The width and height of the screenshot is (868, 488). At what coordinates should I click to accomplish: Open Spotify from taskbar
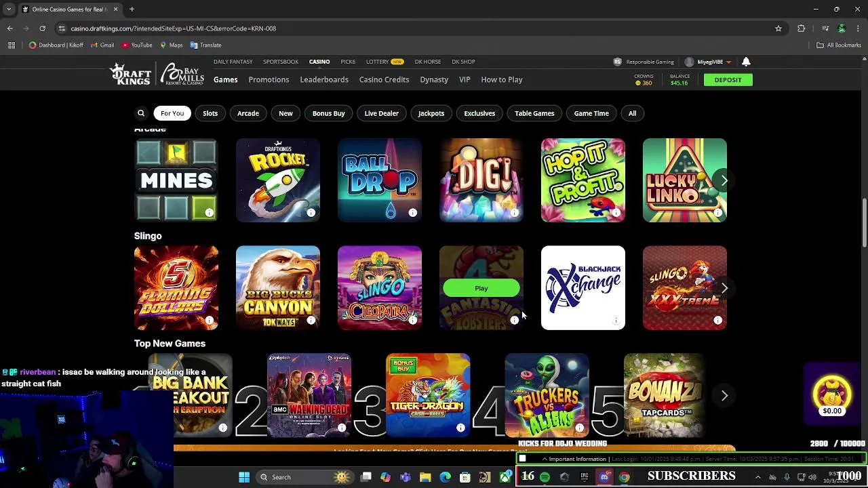545,477
